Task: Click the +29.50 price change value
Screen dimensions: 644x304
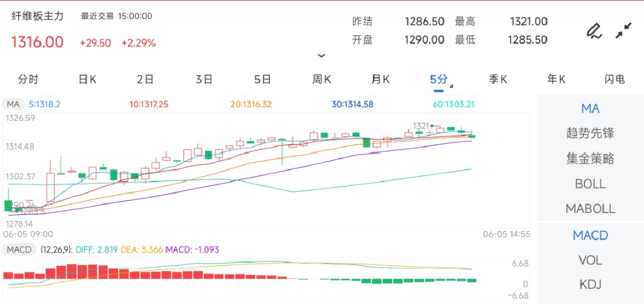Action: click(x=96, y=43)
